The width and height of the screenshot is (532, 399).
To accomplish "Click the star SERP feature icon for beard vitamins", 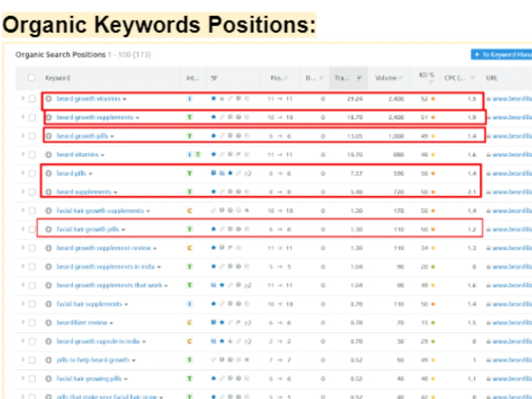I will [x=213, y=154].
